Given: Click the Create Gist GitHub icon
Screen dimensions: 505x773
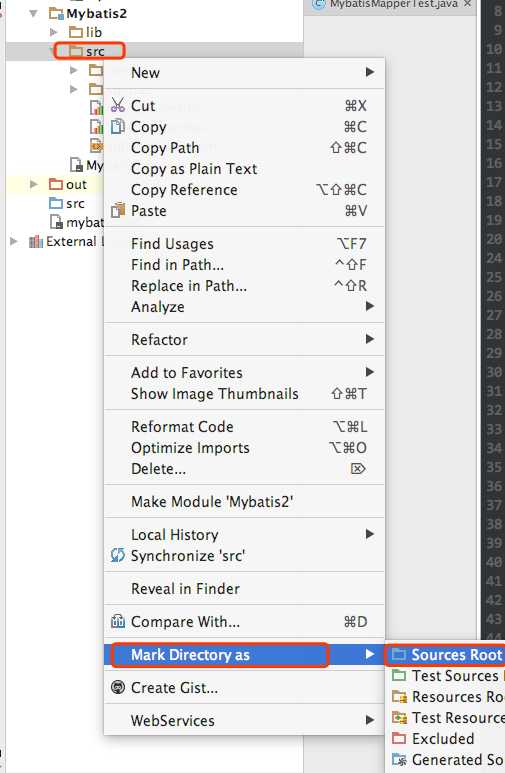Looking at the screenshot, I should (118, 687).
